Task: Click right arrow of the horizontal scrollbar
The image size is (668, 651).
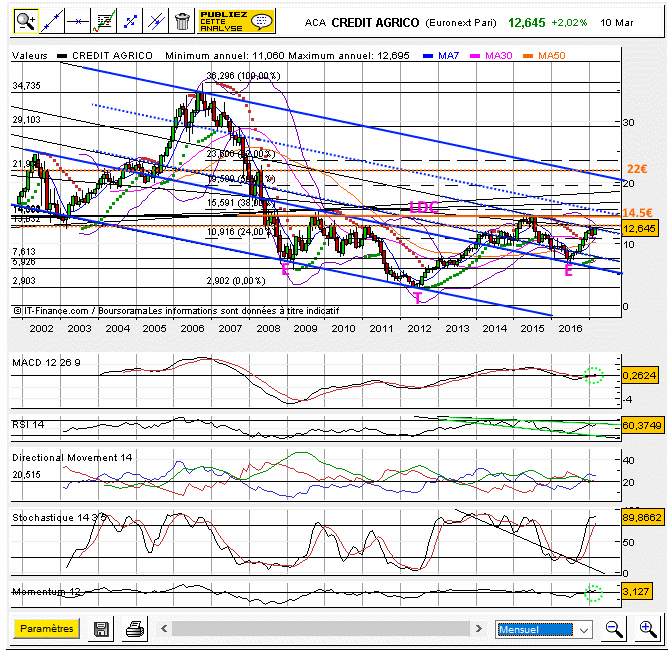Action: [x=478, y=628]
